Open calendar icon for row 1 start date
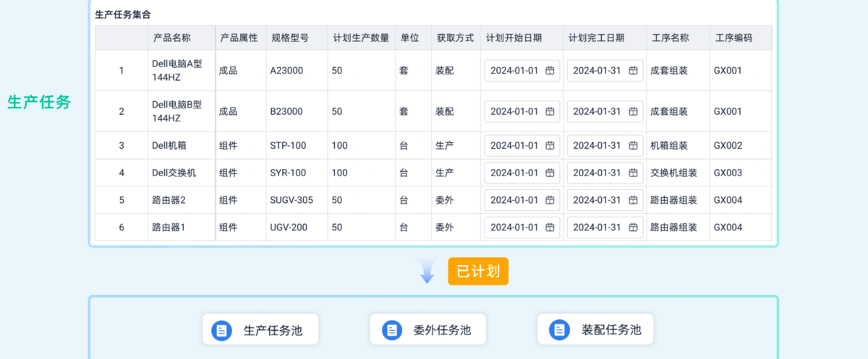 point(550,71)
